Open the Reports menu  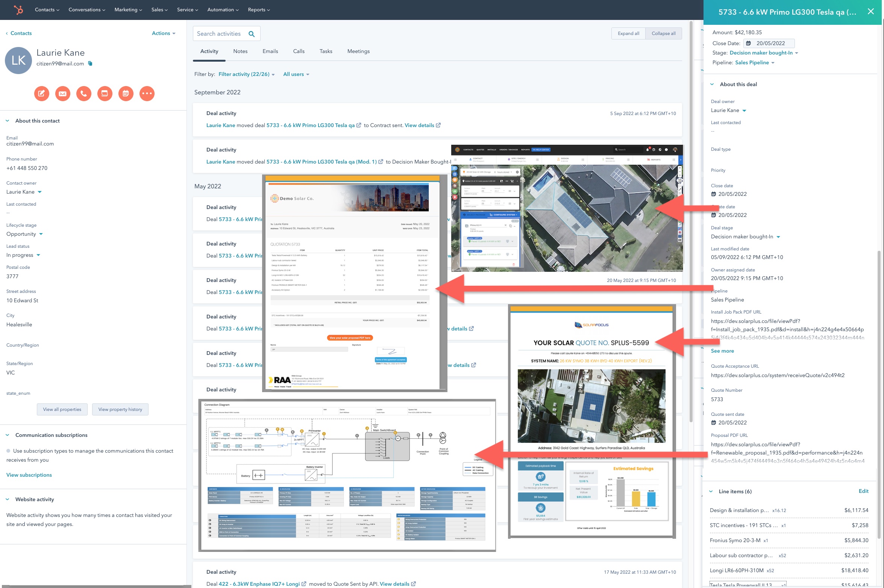[x=259, y=10]
